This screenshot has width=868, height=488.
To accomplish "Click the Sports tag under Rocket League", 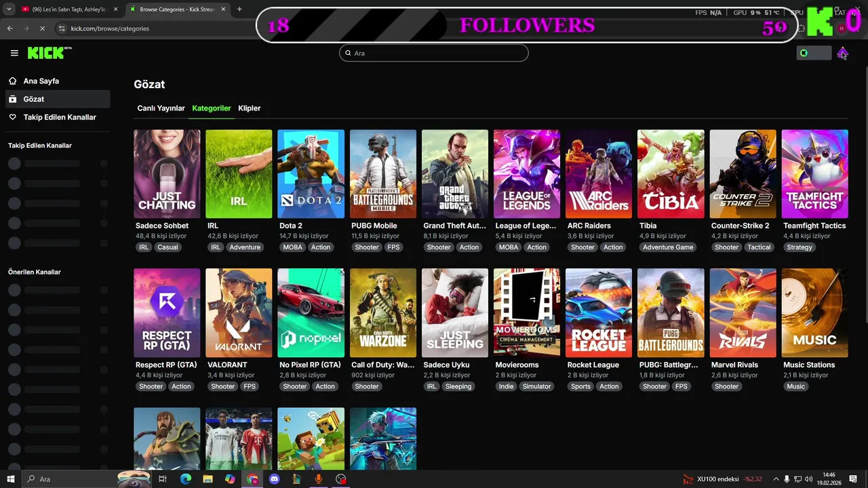I will 580,386.
